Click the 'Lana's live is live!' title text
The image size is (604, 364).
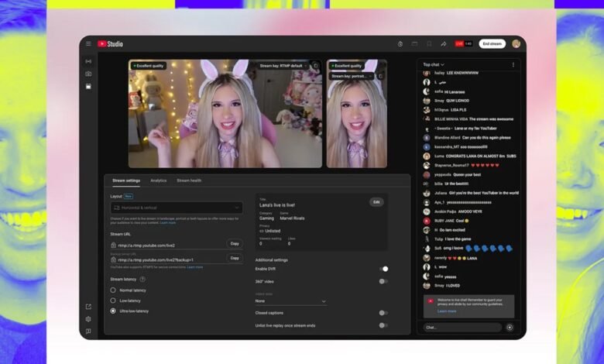[277, 205]
